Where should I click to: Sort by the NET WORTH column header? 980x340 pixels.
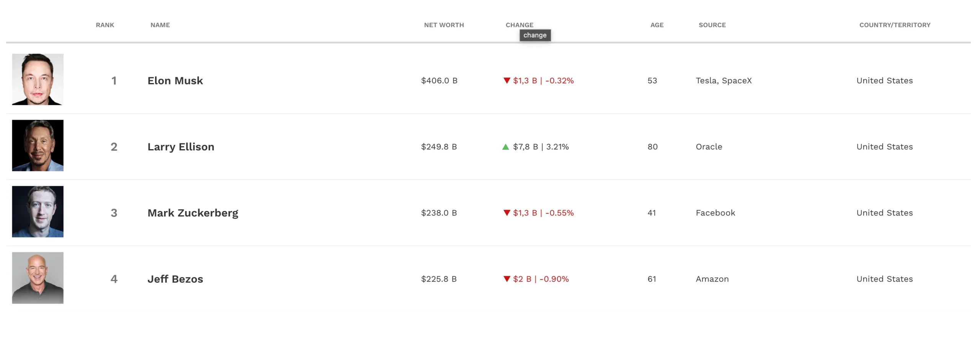(x=444, y=25)
